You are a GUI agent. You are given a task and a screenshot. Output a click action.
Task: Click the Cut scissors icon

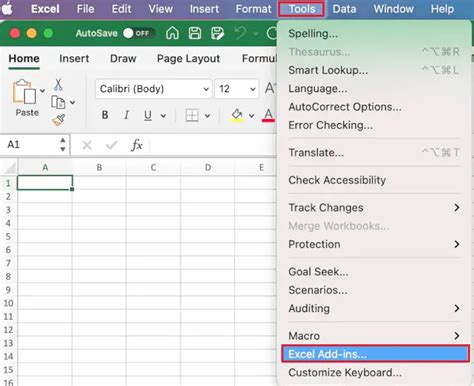pos(58,85)
